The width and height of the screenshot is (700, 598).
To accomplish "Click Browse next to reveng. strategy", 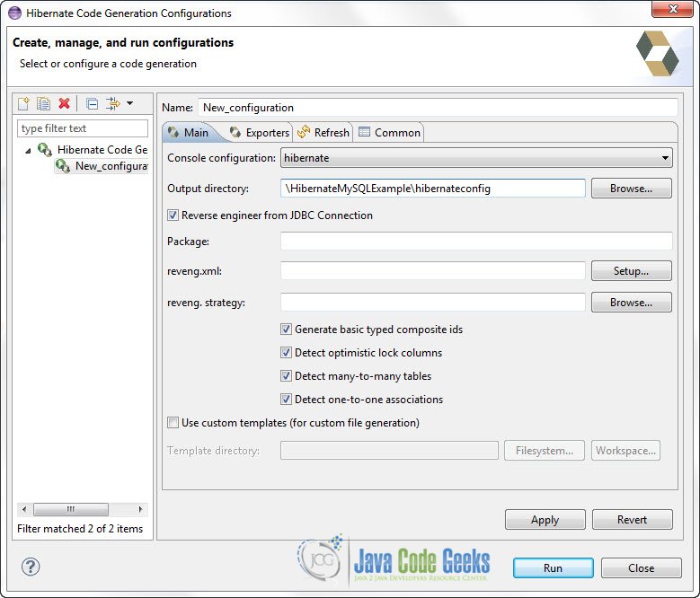I will 631,303.
